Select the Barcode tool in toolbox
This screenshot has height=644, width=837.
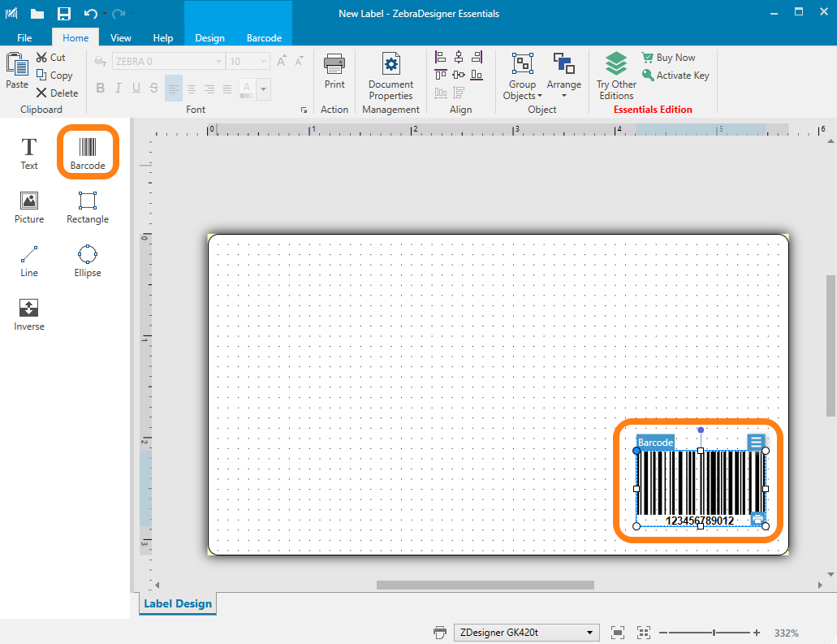(88, 153)
